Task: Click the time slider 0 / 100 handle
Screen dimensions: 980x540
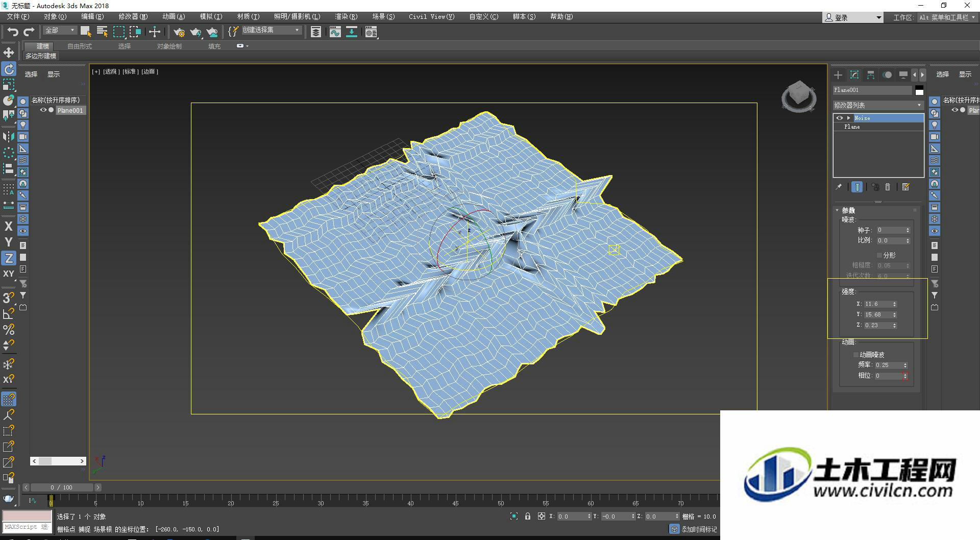Action: coord(61,487)
